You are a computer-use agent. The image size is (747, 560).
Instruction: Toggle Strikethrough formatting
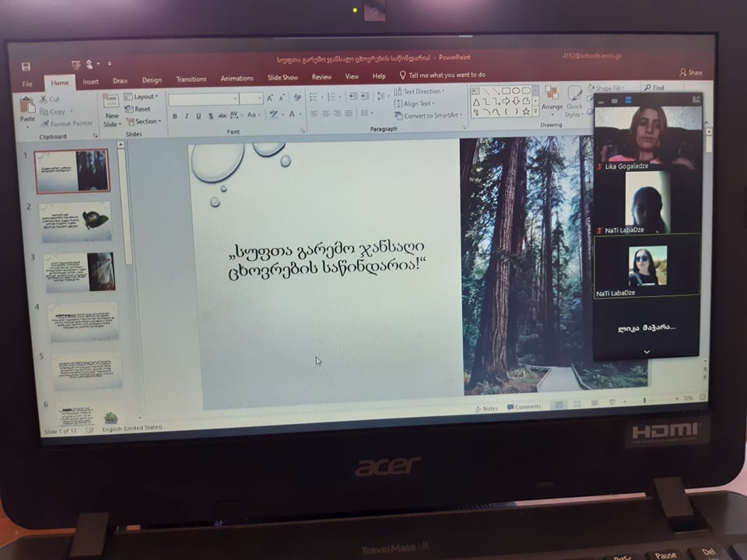click(222, 116)
